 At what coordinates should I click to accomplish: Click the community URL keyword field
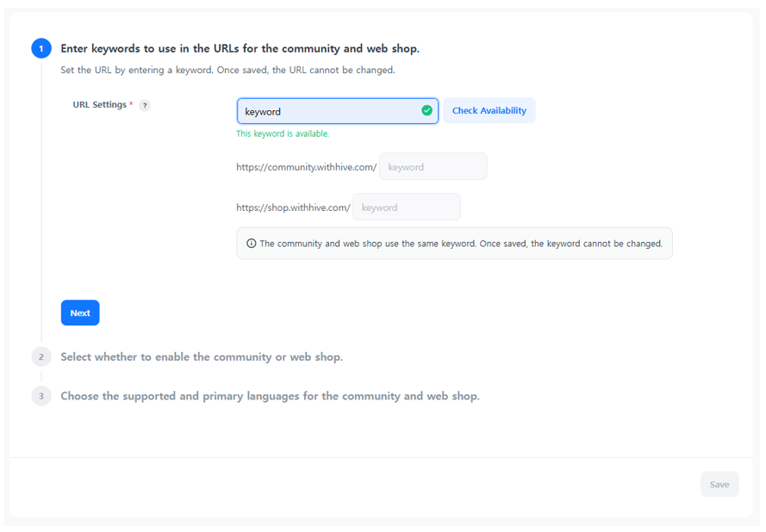coord(433,167)
